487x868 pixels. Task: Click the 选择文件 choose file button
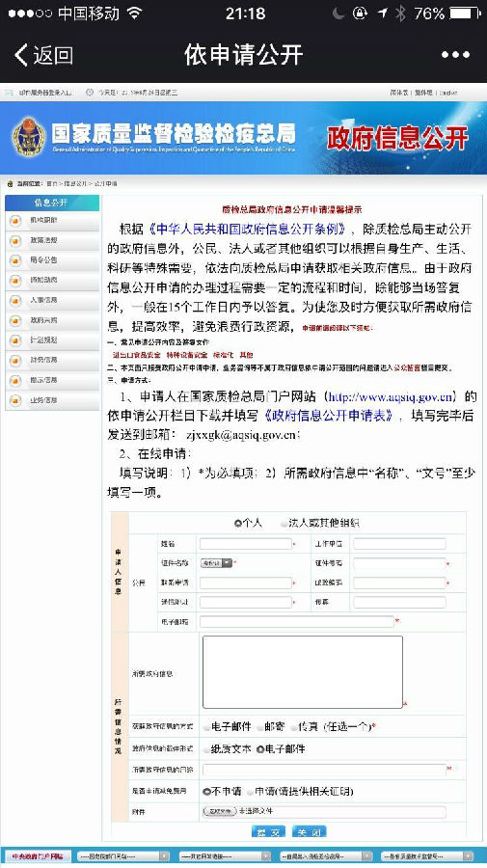(x=220, y=811)
